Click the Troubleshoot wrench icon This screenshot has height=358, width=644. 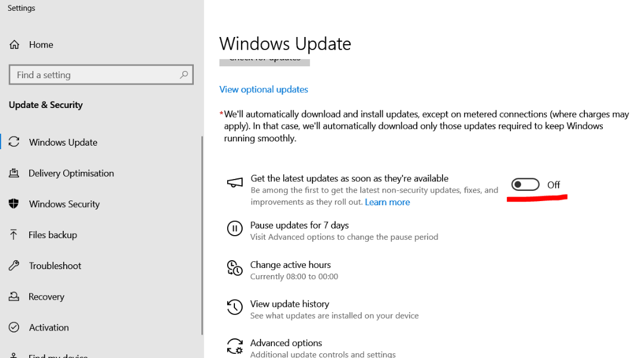(x=14, y=266)
